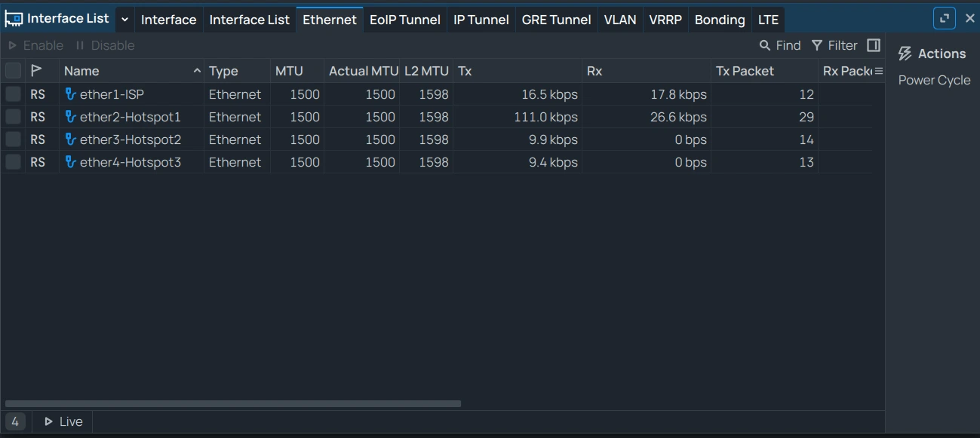
Task: Check the ether1-ISP row checkbox
Action: pyautogui.click(x=13, y=94)
